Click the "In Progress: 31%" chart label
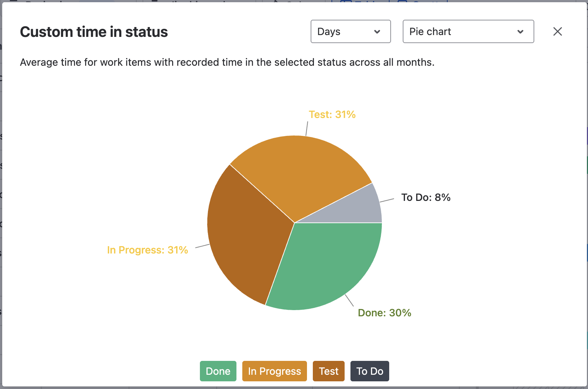Image resolution: width=588 pixels, height=389 pixels. 147,250
